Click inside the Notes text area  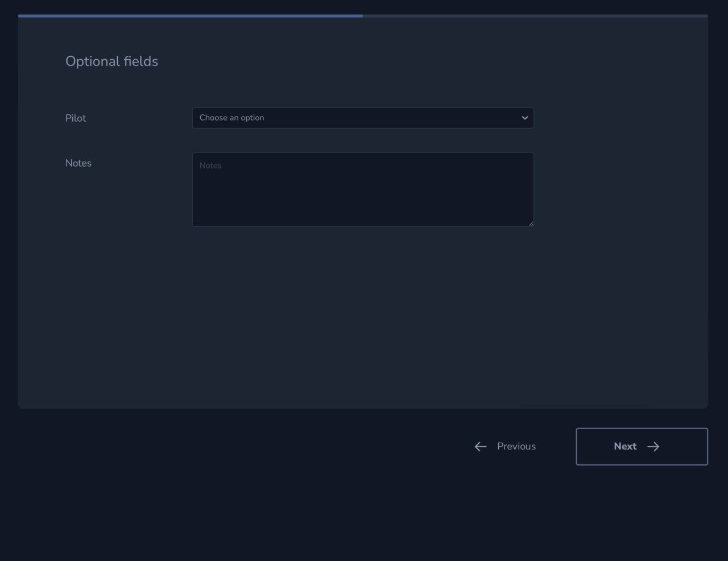363,189
